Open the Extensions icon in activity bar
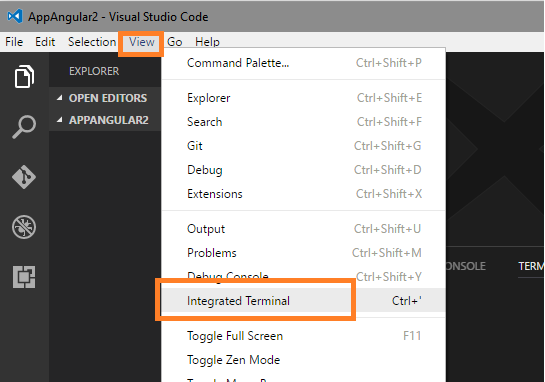This screenshot has width=545, height=382. click(24, 277)
